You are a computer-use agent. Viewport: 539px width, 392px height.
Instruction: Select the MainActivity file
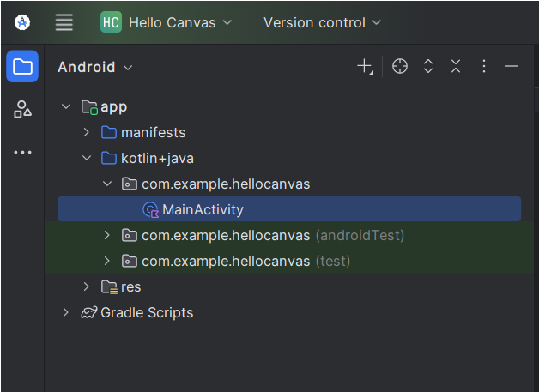(x=289, y=209)
